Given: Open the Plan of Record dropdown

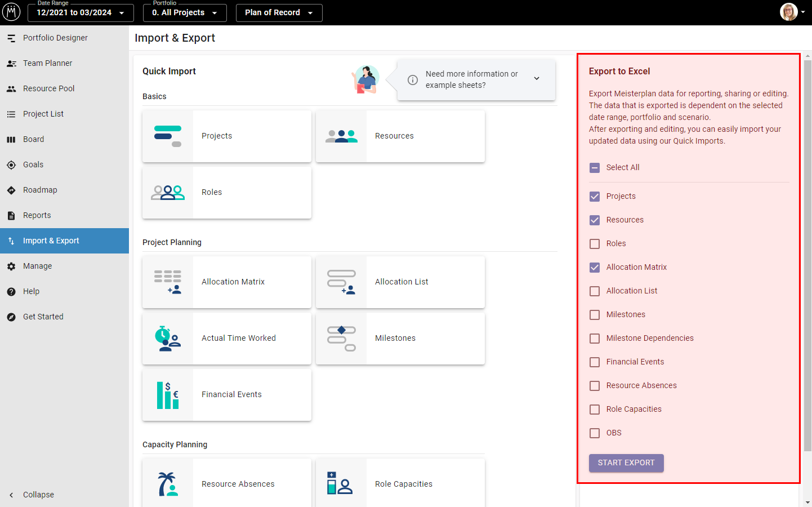Looking at the screenshot, I should 279,12.
